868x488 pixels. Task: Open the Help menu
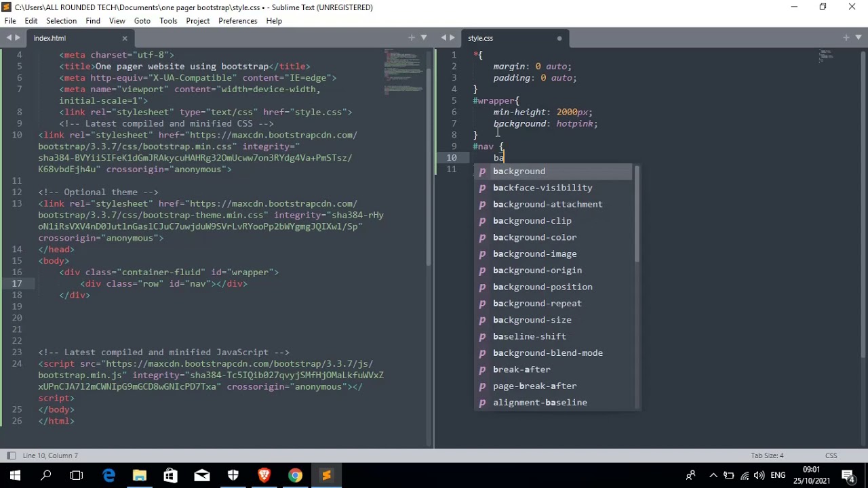[x=274, y=21]
